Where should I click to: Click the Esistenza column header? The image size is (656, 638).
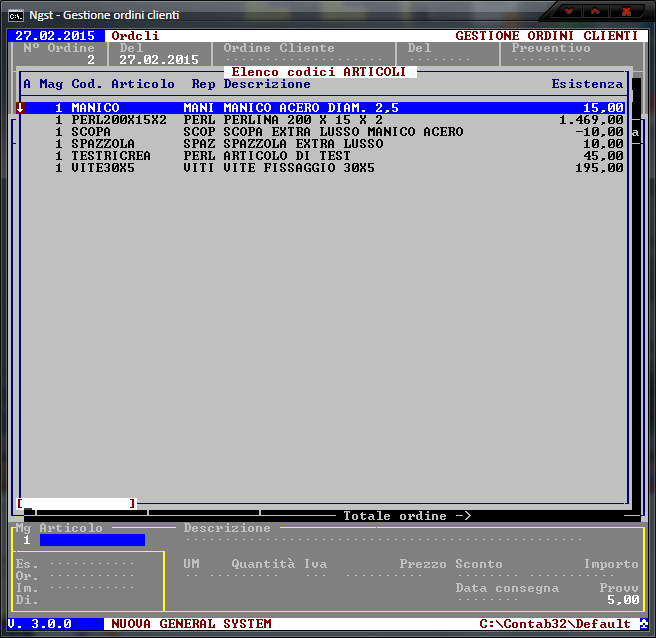[587, 84]
